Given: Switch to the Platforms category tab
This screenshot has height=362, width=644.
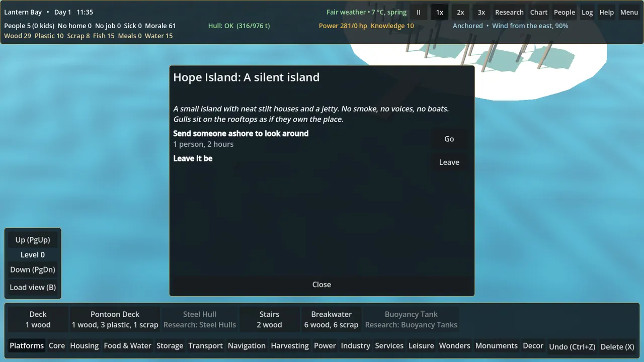Looking at the screenshot, I should (x=27, y=346).
